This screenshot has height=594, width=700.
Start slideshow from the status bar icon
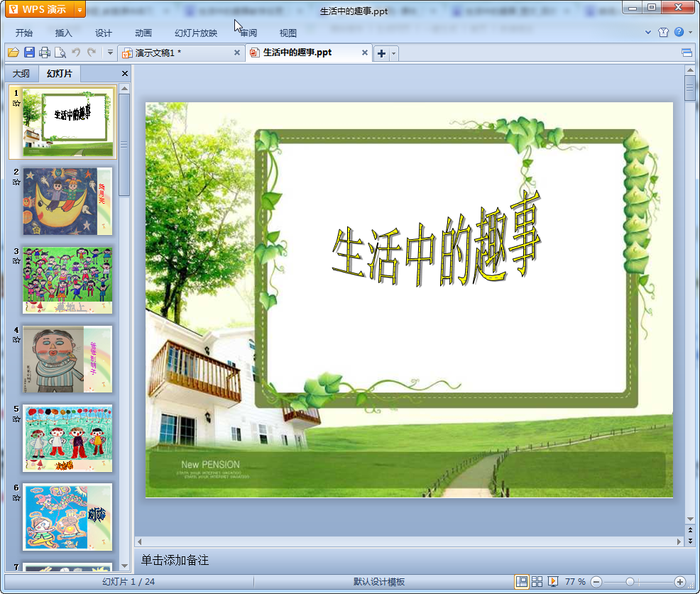click(x=553, y=582)
